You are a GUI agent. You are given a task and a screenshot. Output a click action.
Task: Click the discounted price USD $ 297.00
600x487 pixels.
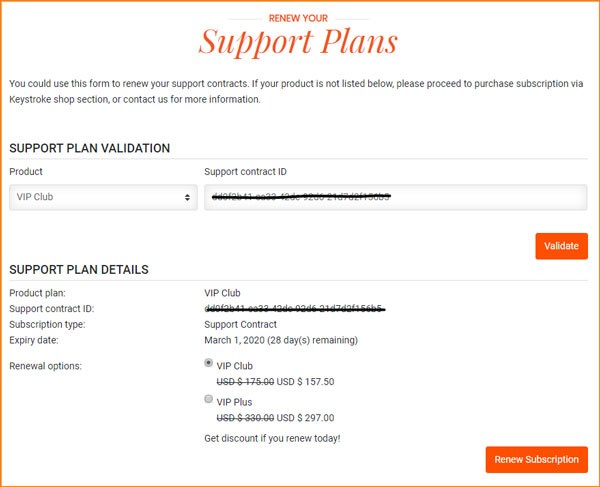305,418
